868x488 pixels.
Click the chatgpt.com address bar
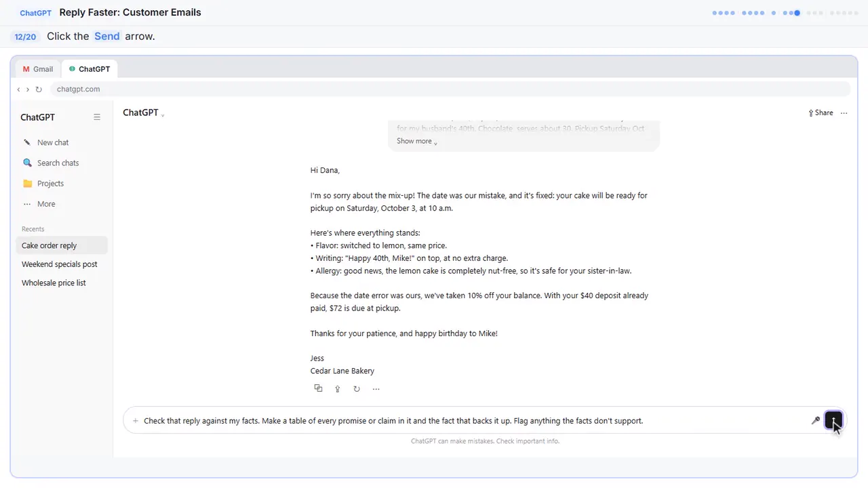(451, 89)
